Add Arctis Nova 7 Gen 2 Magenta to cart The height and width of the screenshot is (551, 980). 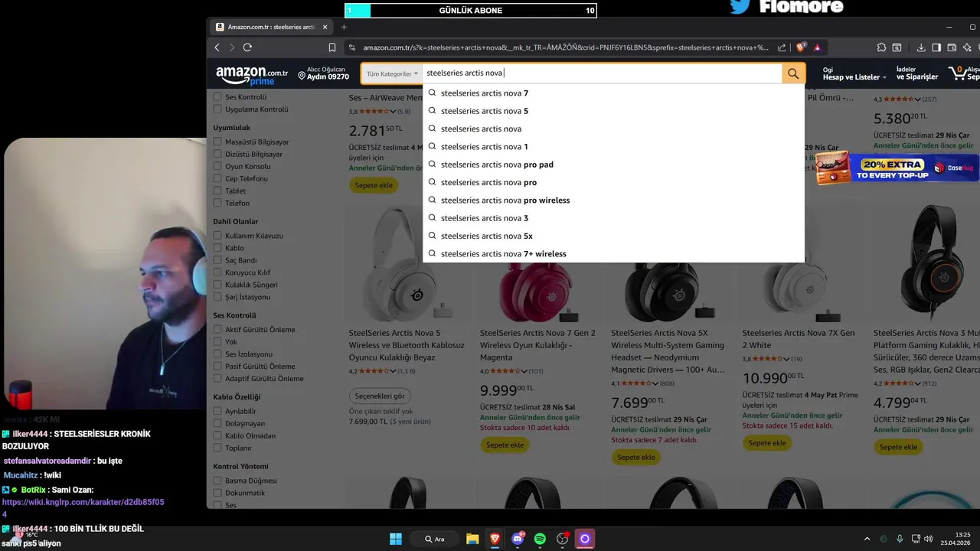click(505, 445)
